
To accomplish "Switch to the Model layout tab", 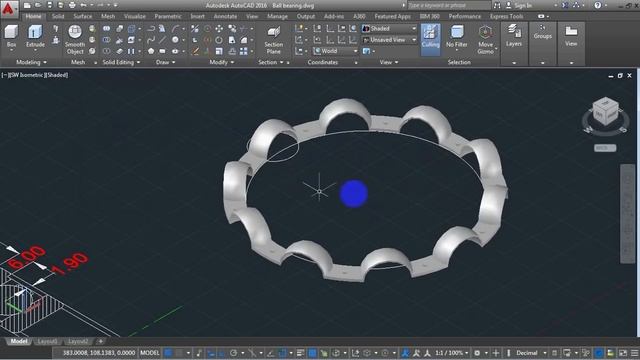I will pyautogui.click(x=18, y=341).
